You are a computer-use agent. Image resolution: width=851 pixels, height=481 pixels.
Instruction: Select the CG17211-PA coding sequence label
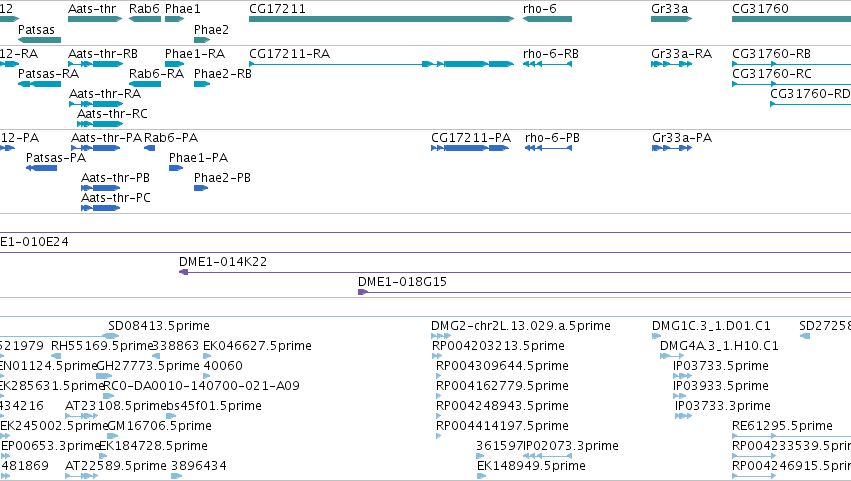[471, 138]
